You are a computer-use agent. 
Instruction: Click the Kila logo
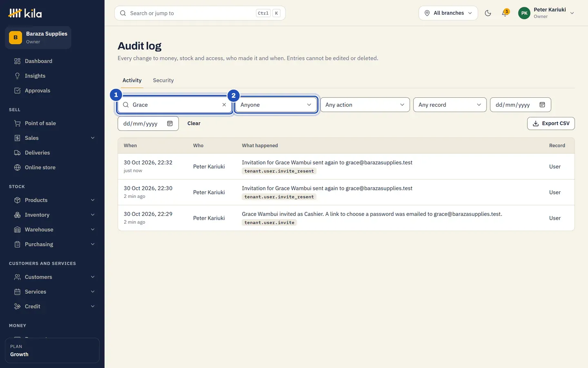click(x=25, y=13)
